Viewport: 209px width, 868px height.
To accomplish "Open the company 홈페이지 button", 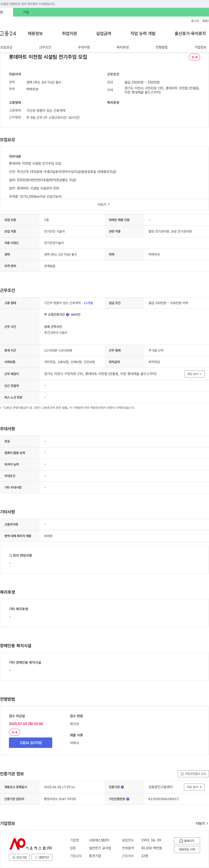I will [x=187, y=841].
